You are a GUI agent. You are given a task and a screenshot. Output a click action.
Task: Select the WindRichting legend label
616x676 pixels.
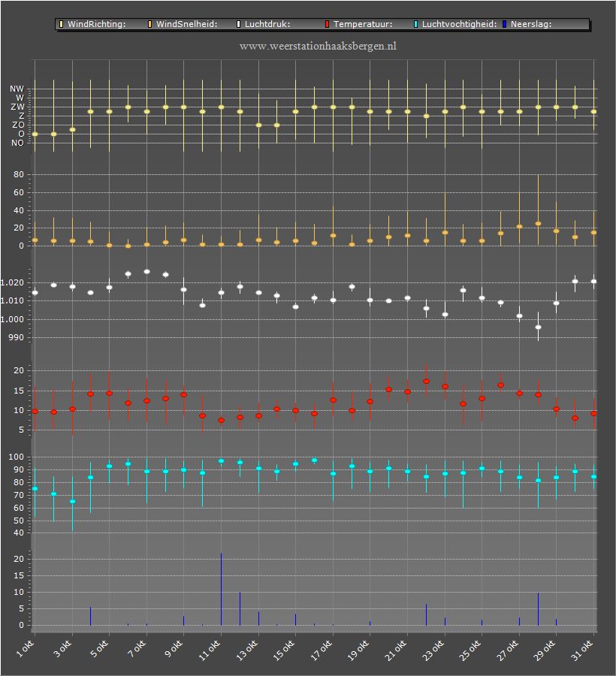coord(97,24)
